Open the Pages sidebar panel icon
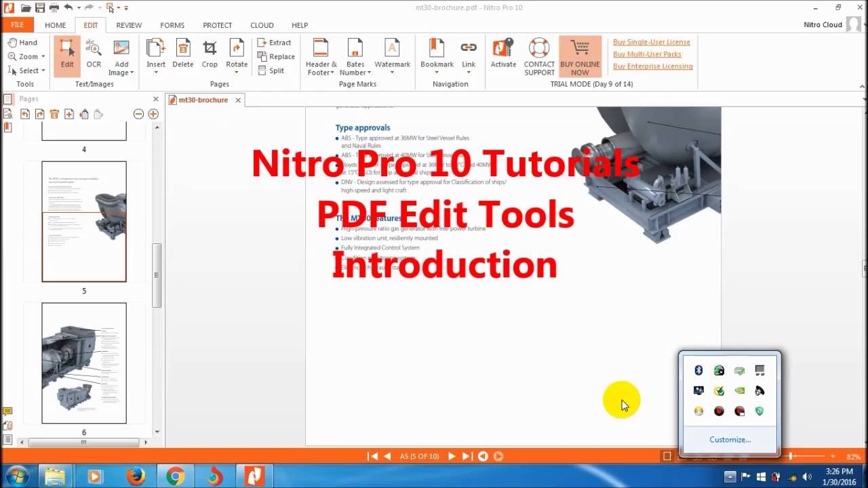 click(x=7, y=99)
